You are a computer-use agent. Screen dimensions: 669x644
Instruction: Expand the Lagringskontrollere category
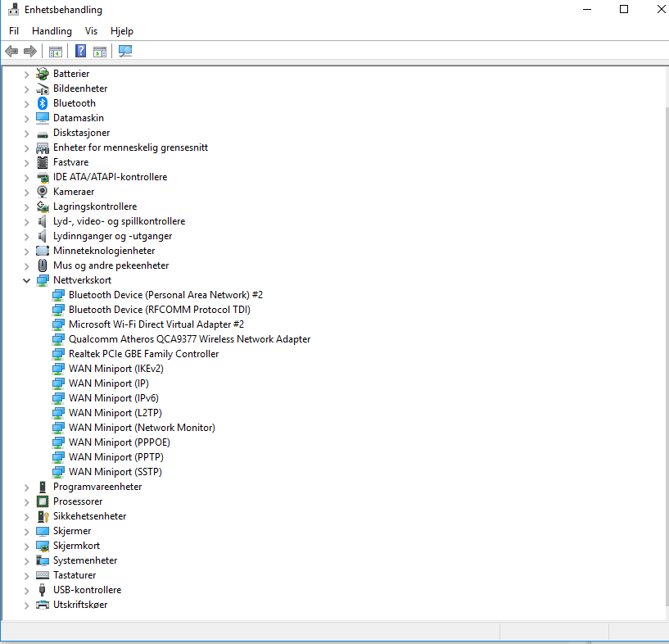coord(26,207)
